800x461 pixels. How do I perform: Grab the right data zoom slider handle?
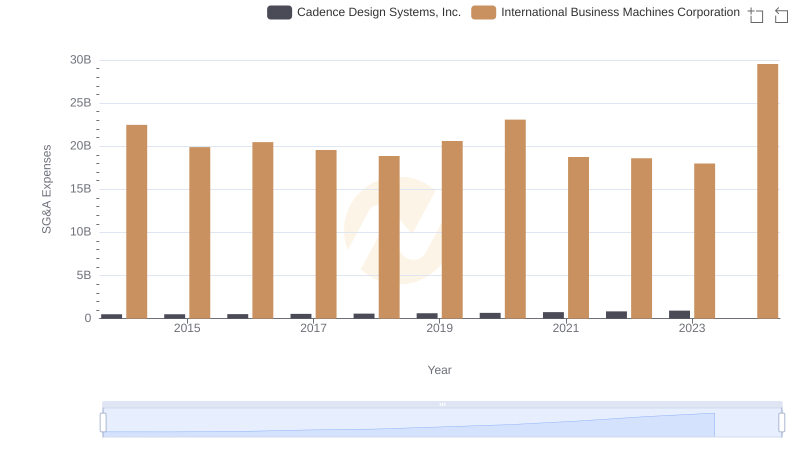(782, 423)
